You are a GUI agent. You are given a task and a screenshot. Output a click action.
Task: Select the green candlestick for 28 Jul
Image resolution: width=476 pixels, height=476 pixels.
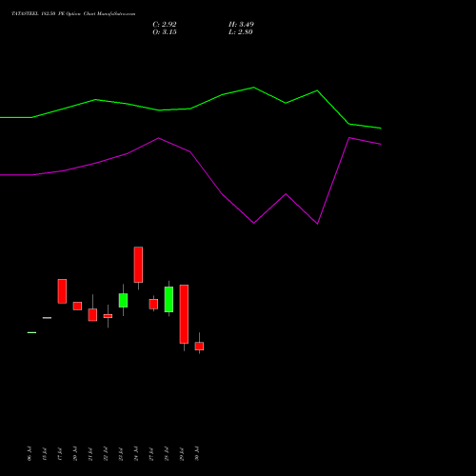[x=169, y=299]
